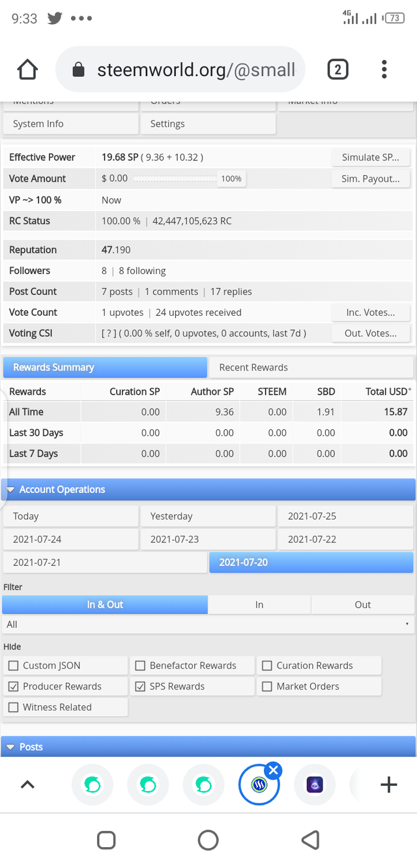Show operations for Yesterday

(x=208, y=516)
